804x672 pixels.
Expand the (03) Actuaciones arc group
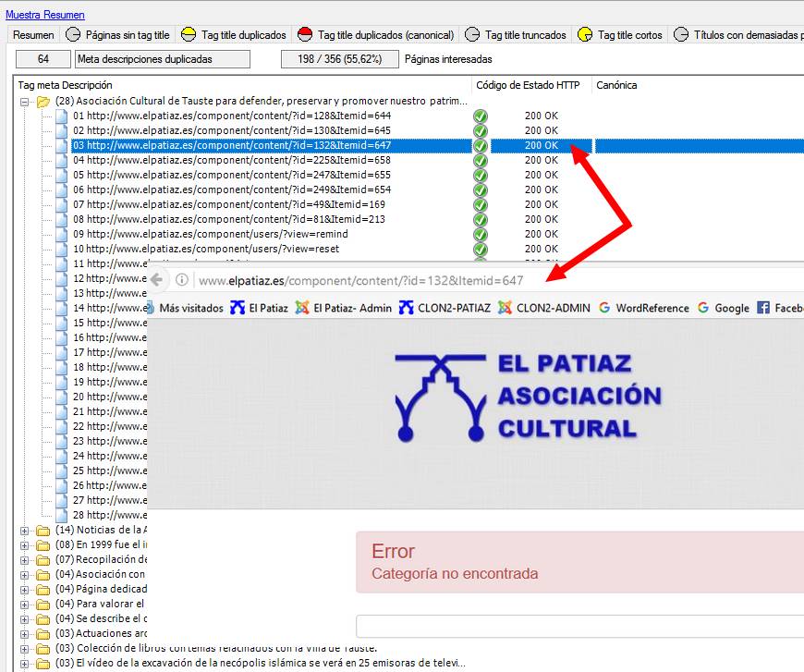point(24,634)
